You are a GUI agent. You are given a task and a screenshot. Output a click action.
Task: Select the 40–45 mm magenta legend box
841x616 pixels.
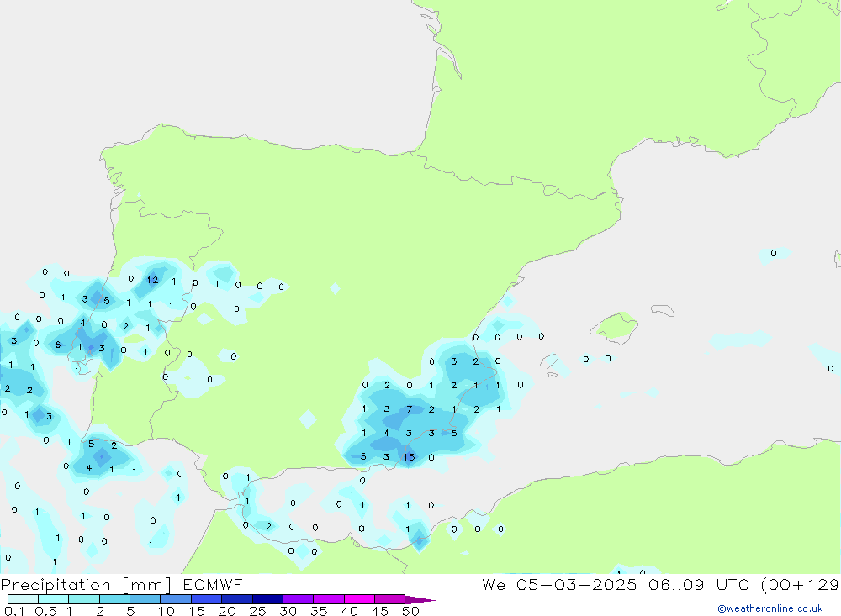[359, 599]
